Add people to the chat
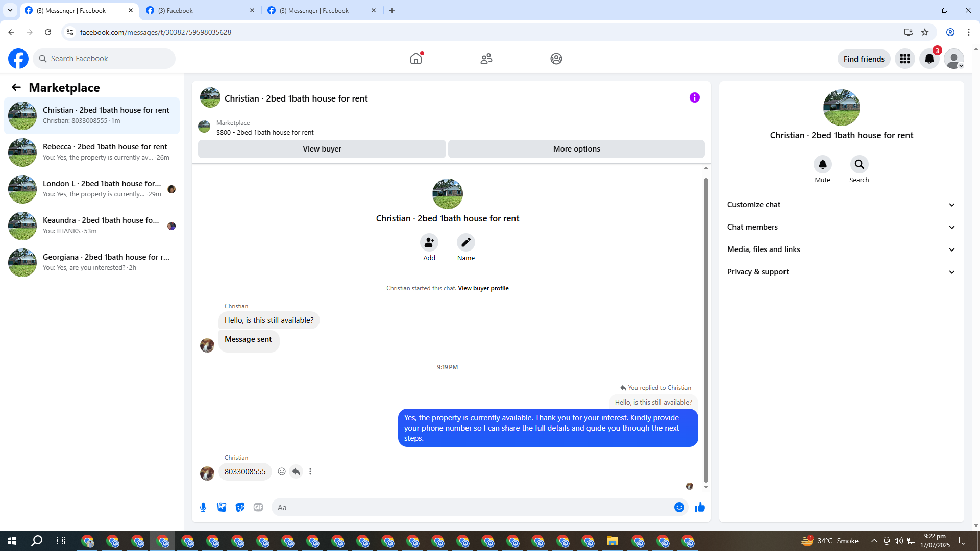Image resolution: width=980 pixels, height=551 pixels. pos(429,242)
